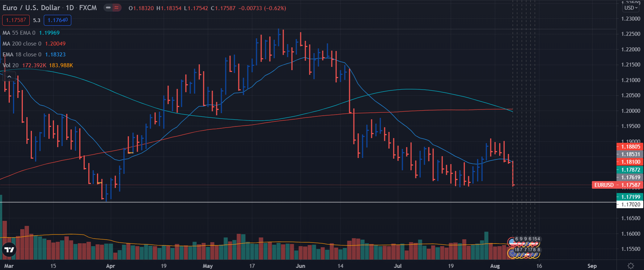Click the Apr label on time axis
The height and width of the screenshot is (270, 644).
110,266
